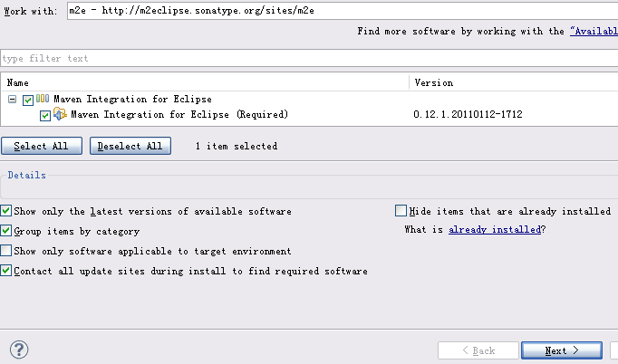Screen dimensions: 618x364
Task: Toggle Group items by category checkbox
Action: point(5,231)
